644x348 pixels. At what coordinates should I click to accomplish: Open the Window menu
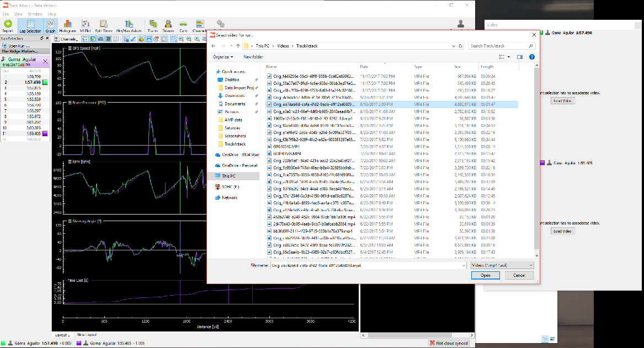tap(35, 14)
